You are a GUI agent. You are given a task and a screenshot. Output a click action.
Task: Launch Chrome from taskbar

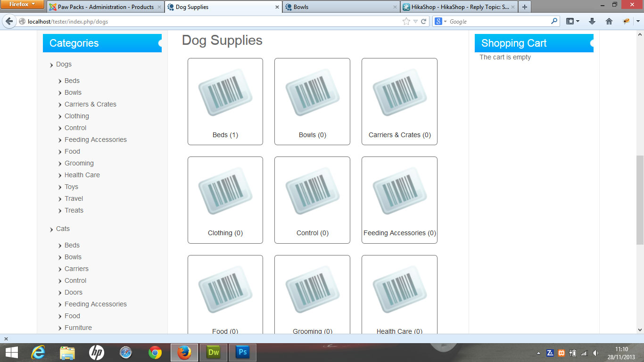coord(155,353)
